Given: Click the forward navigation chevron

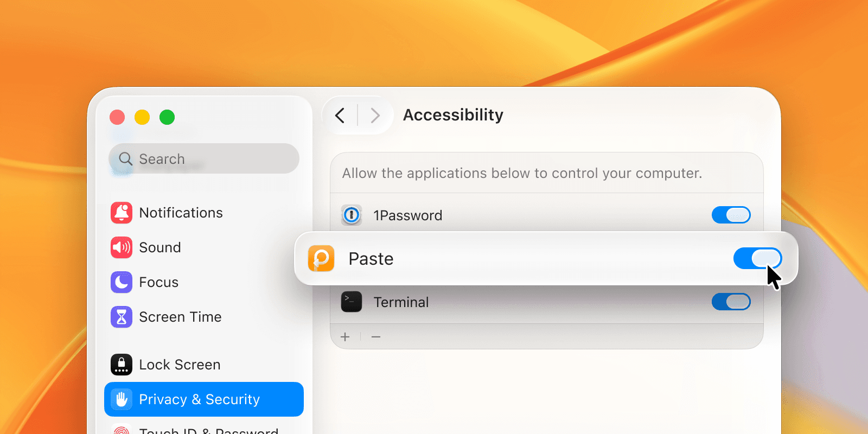Looking at the screenshot, I should [375, 115].
